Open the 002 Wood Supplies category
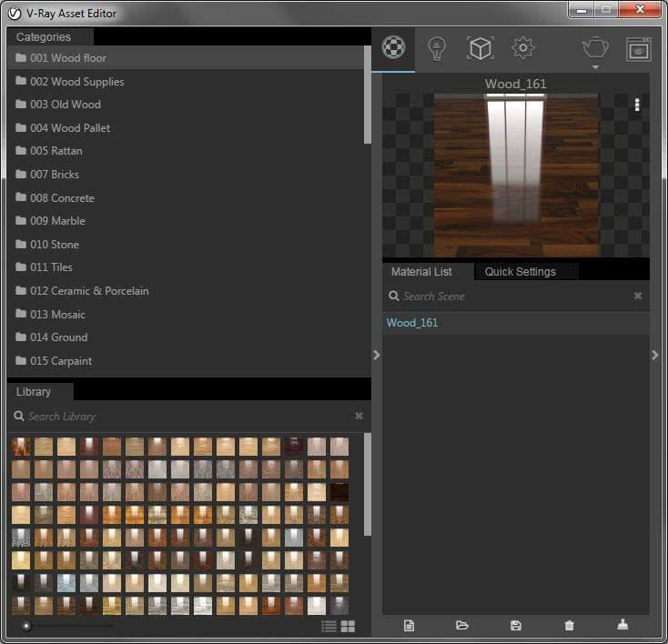Image resolution: width=668 pixels, height=644 pixels. click(x=186, y=81)
